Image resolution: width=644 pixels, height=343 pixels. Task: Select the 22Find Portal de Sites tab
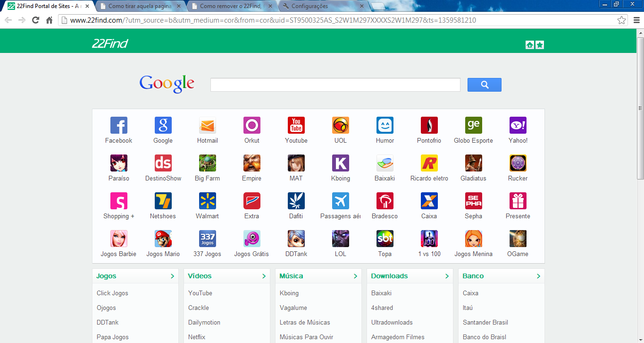49,6
